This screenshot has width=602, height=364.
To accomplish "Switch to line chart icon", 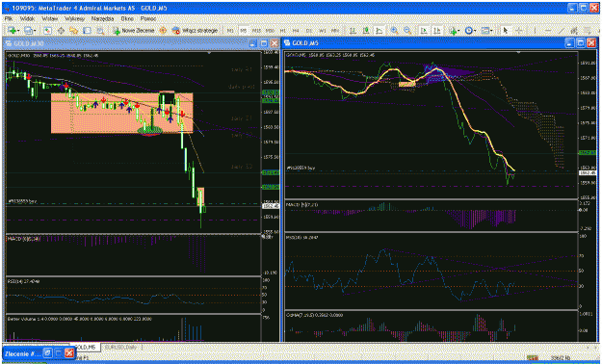I will point(380,31).
